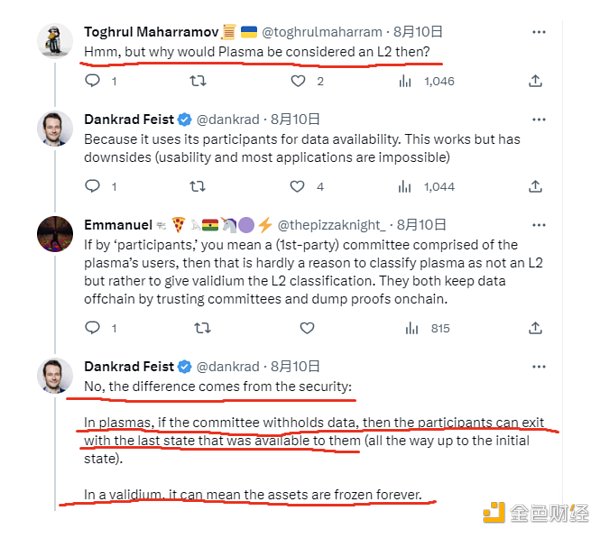This screenshot has height=534, width=600.
Task: Reply to Dankrad's data availability tweet
Action: (x=93, y=186)
